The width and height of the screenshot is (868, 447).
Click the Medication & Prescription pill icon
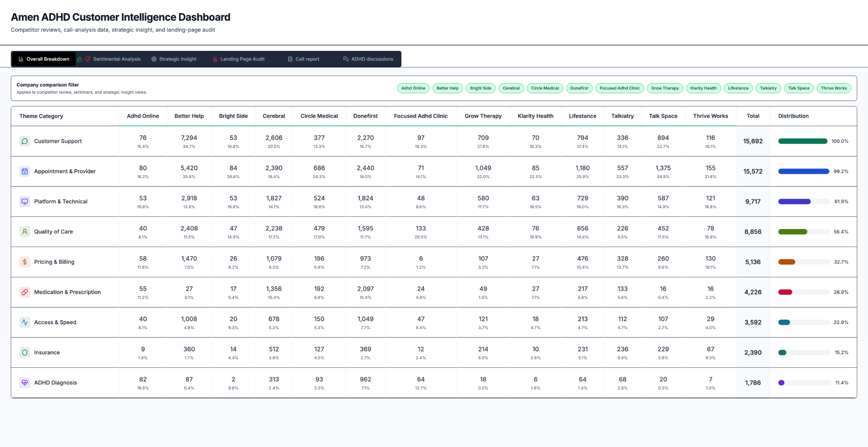pyautogui.click(x=25, y=292)
